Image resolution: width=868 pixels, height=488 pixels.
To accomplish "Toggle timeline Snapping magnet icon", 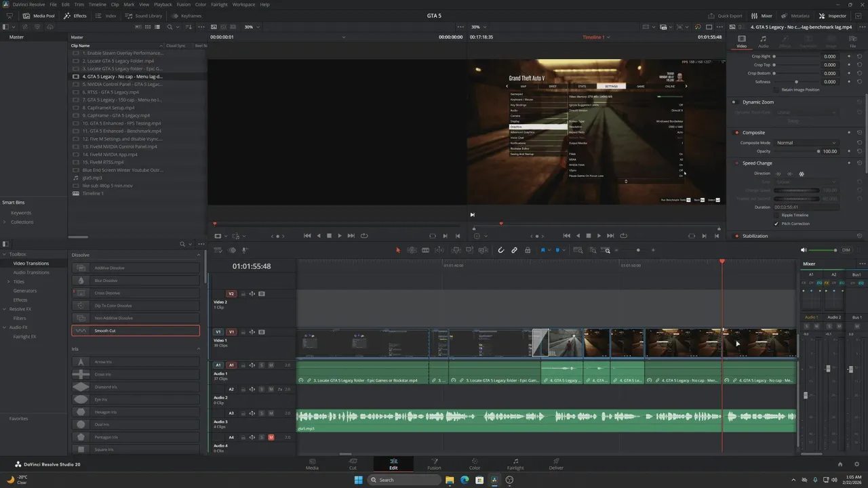I will click(501, 250).
